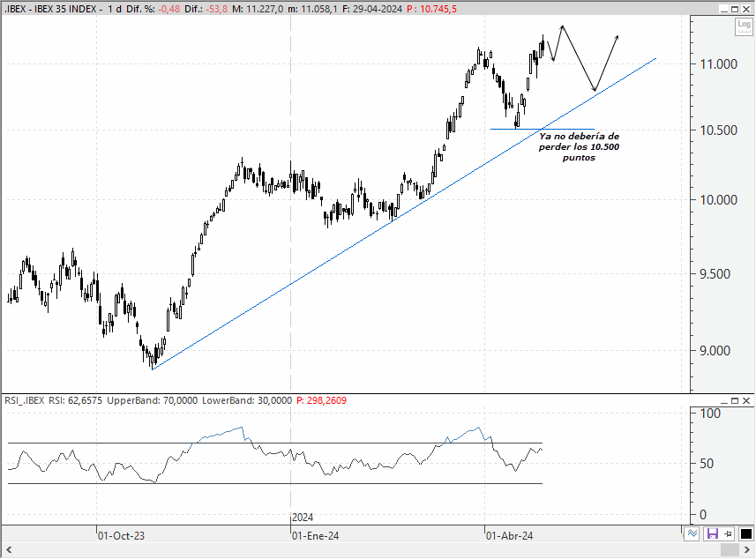Image resolution: width=756 pixels, height=559 pixels.
Task: Click the 'RSI: 62,6575' reading
Action: (75, 400)
